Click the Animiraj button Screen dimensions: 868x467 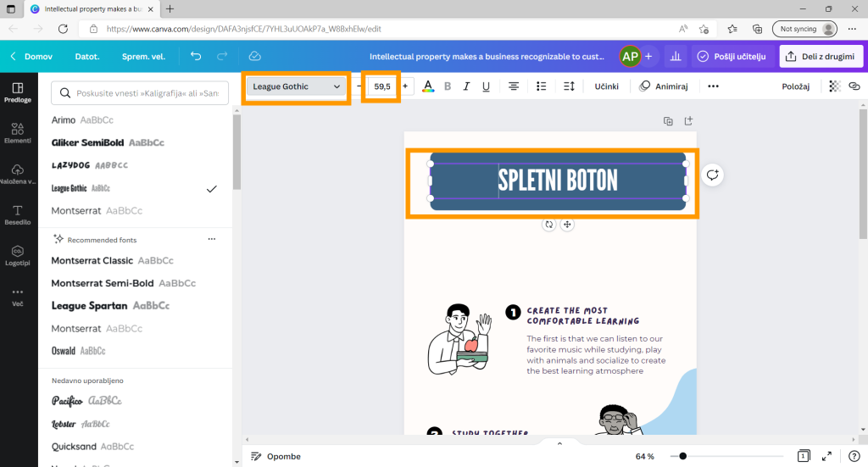(x=663, y=86)
